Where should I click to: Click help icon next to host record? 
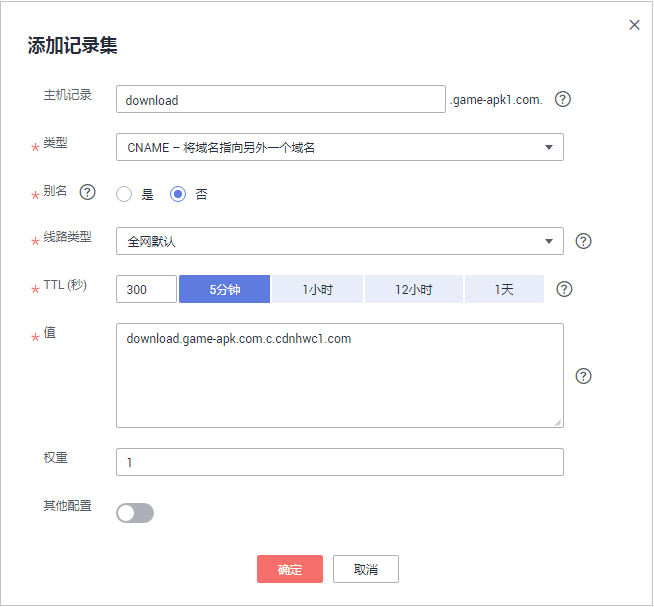pos(563,100)
